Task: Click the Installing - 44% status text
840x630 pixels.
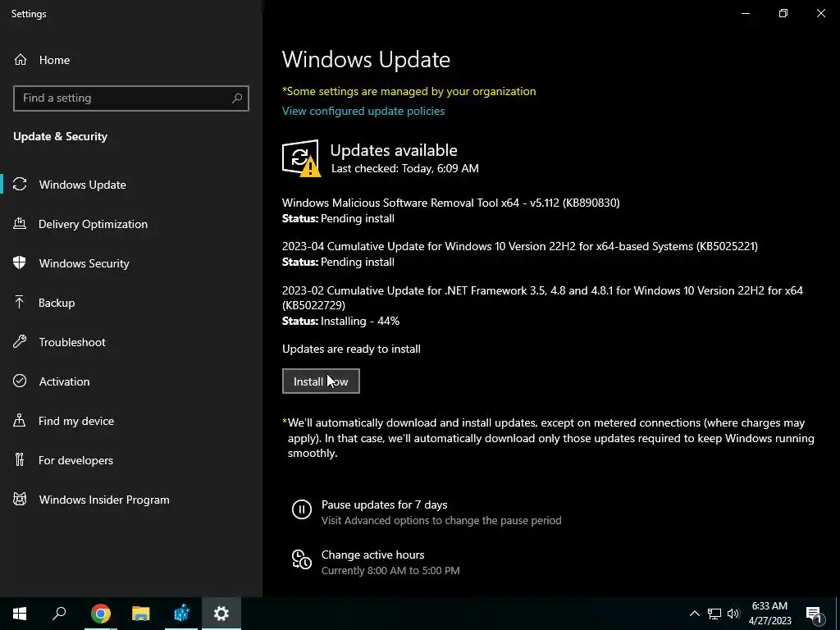Action: click(360, 321)
